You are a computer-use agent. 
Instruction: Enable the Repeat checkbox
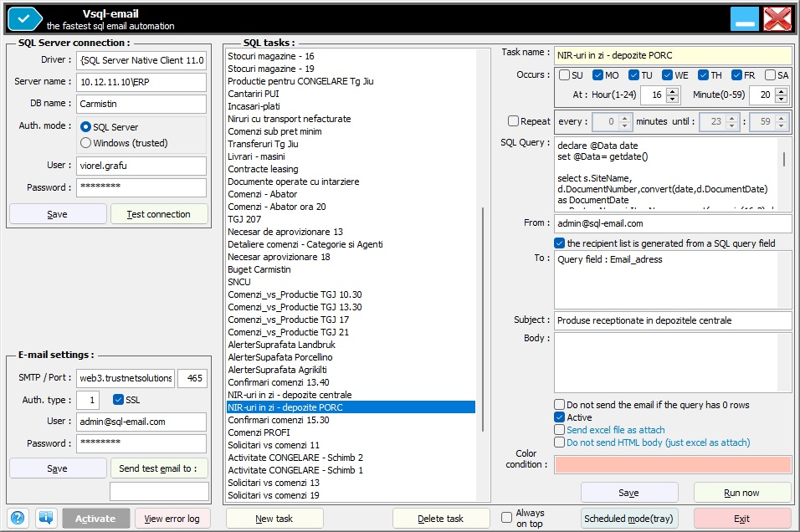click(x=513, y=122)
